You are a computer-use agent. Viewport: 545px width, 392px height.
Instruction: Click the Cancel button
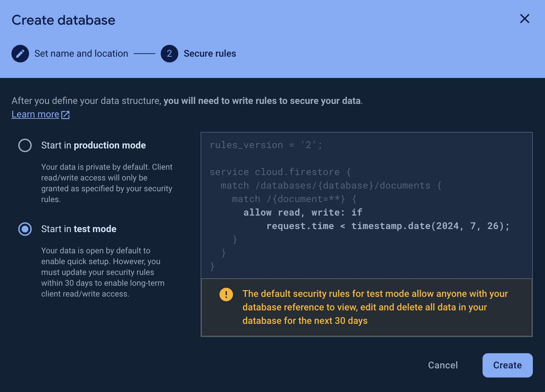pos(443,365)
